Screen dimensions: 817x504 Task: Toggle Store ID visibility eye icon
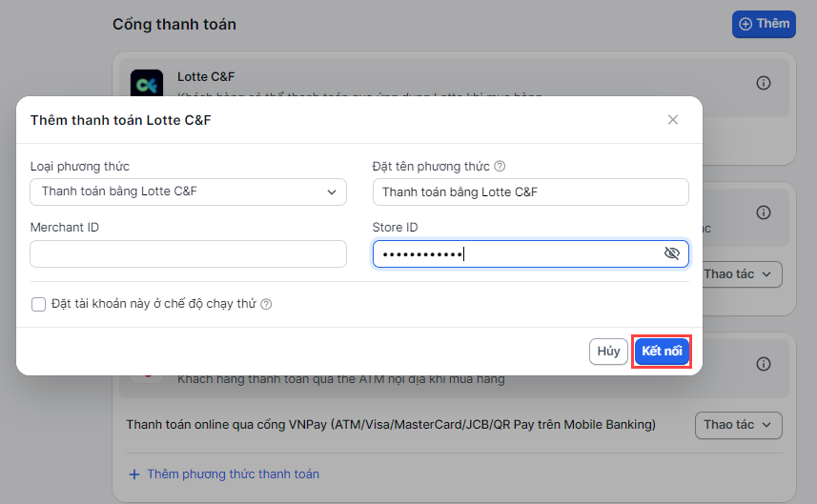tap(672, 253)
